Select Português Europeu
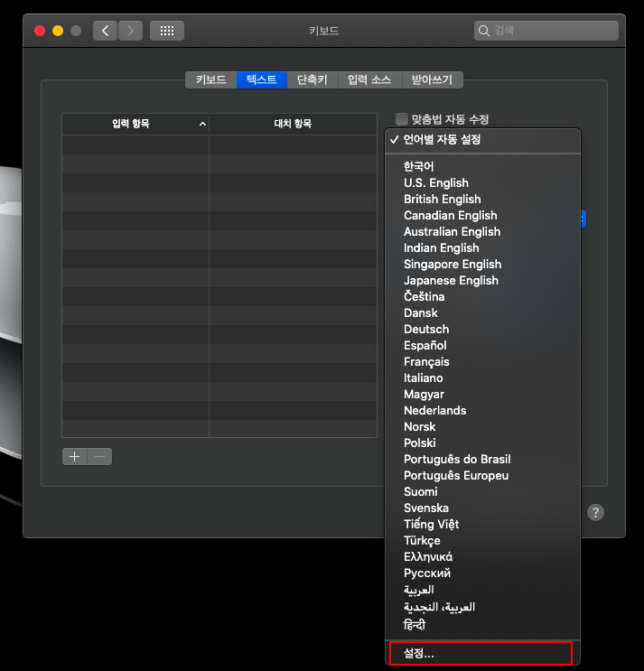This screenshot has width=644, height=671. (482, 475)
